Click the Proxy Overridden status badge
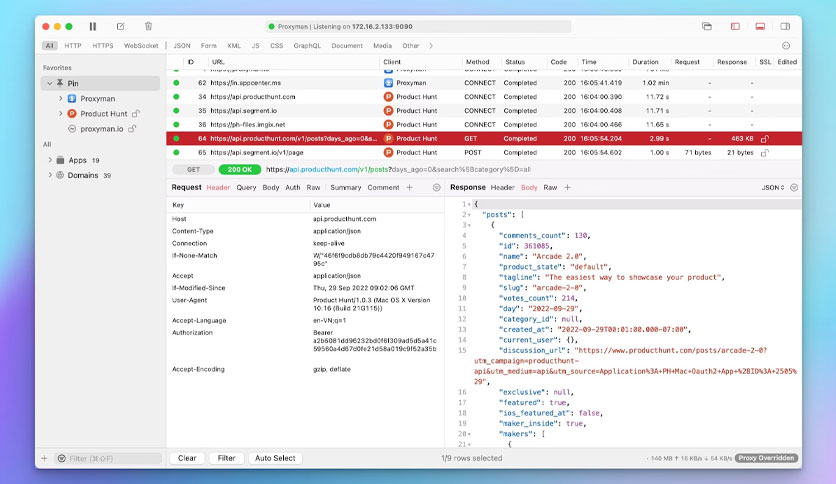This screenshot has width=836, height=484. click(767, 458)
